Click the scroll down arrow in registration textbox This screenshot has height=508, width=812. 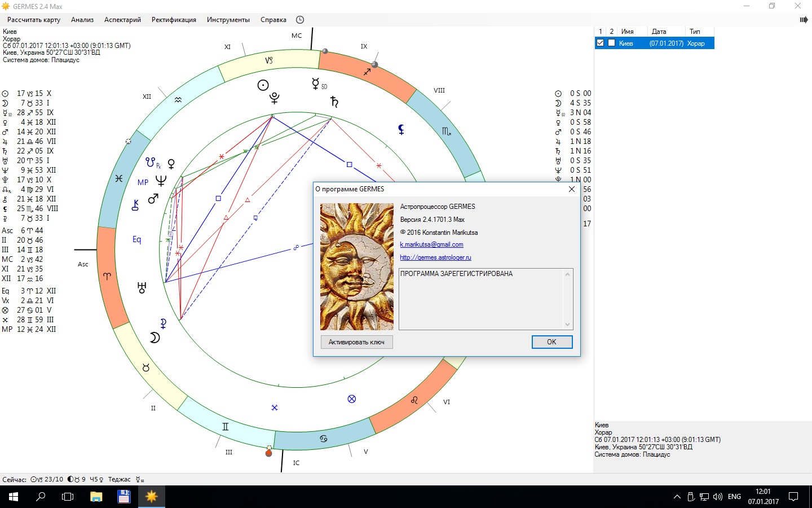tap(567, 325)
